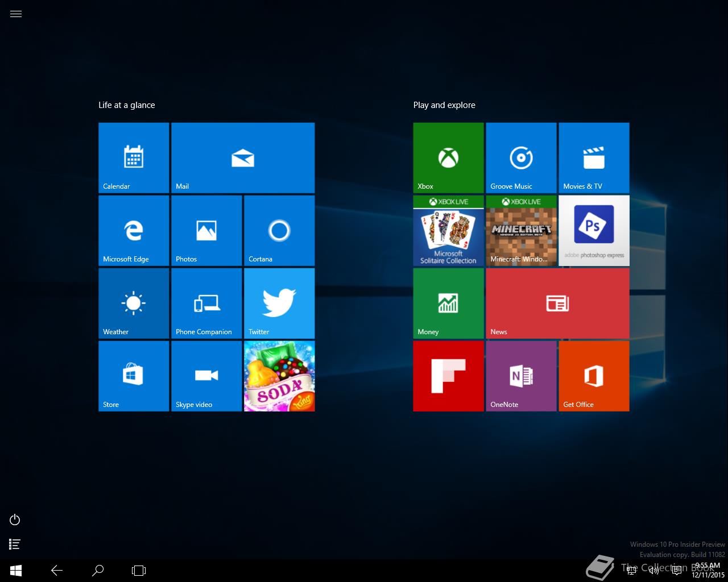Open the Weather tile
This screenshot has height=582, width=728.
[x=134, y=304]
